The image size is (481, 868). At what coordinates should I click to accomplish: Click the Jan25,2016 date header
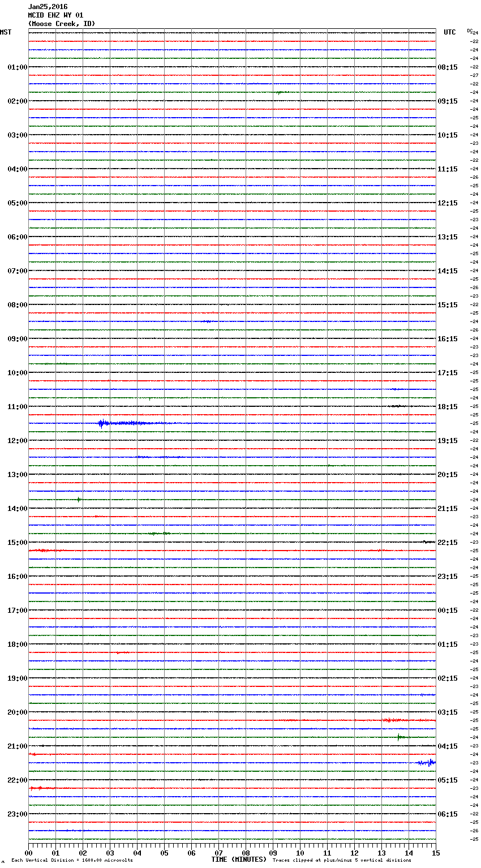(48, 7)
